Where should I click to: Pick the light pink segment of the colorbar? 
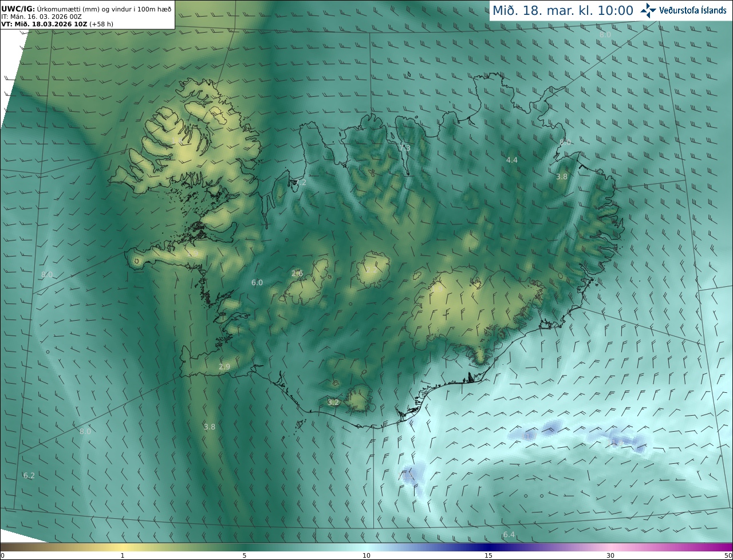(610, 547)
